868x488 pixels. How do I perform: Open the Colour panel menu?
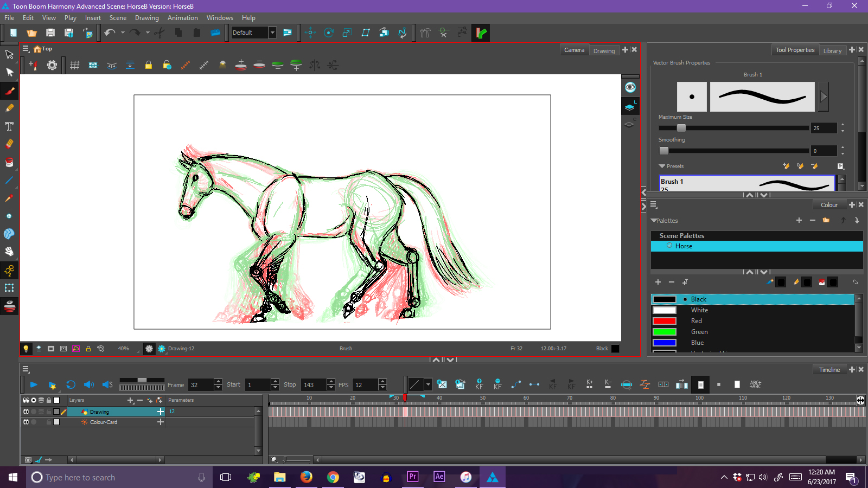coord(654,204)
